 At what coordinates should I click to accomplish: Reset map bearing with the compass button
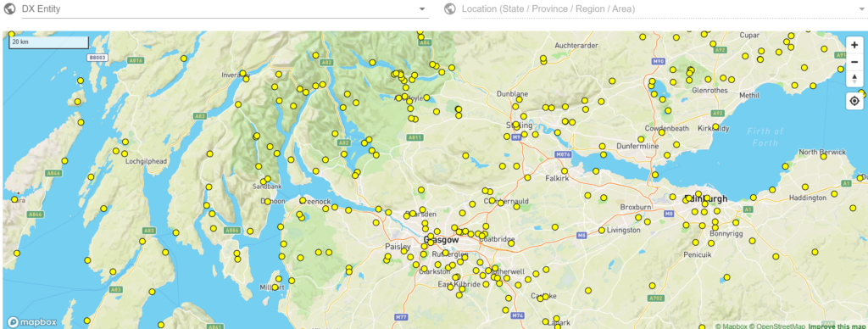click(854, 78)
